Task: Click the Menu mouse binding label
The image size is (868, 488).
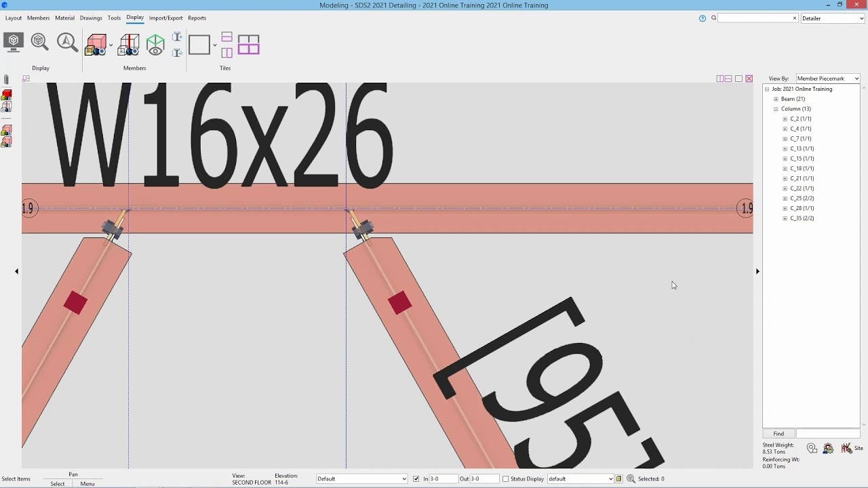Action: tap(87, 484)
